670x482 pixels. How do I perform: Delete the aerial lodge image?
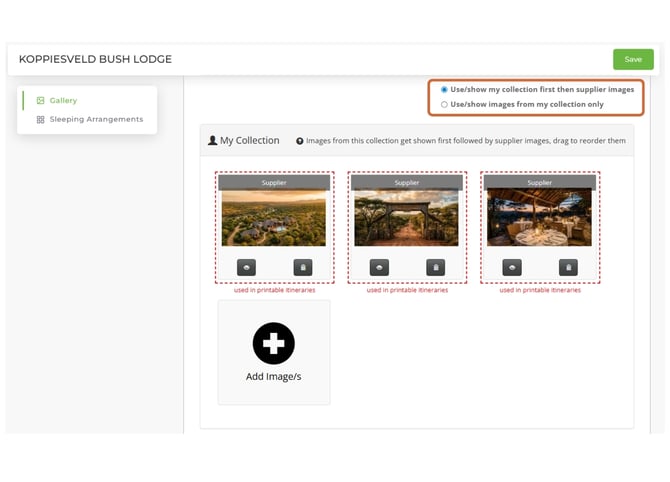[x=303, y=267]
